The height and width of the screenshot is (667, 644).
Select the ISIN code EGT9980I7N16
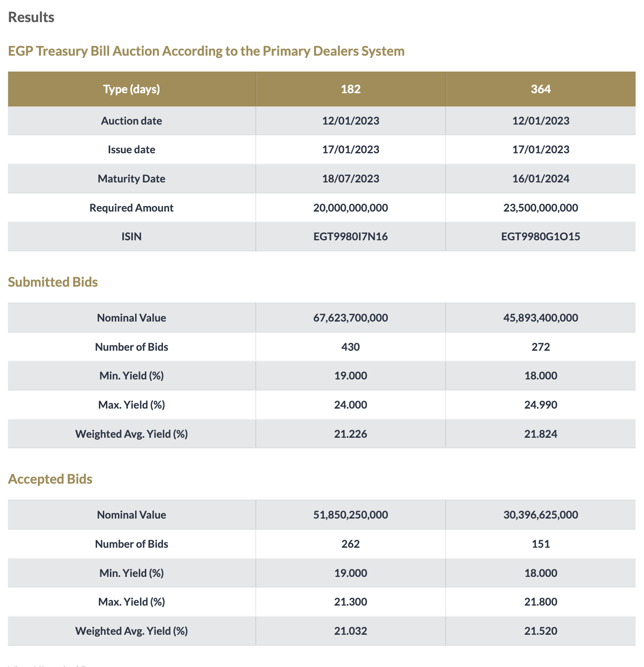pos(351,237)
